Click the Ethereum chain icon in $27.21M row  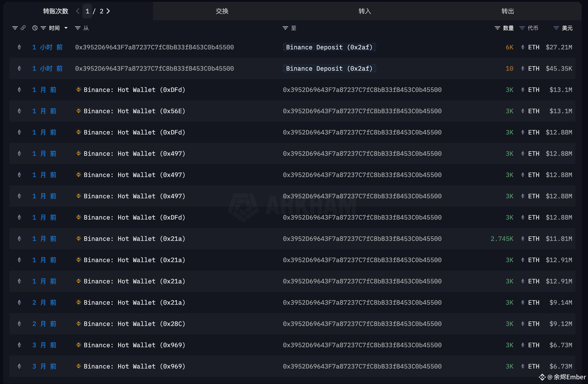[19, 47]
